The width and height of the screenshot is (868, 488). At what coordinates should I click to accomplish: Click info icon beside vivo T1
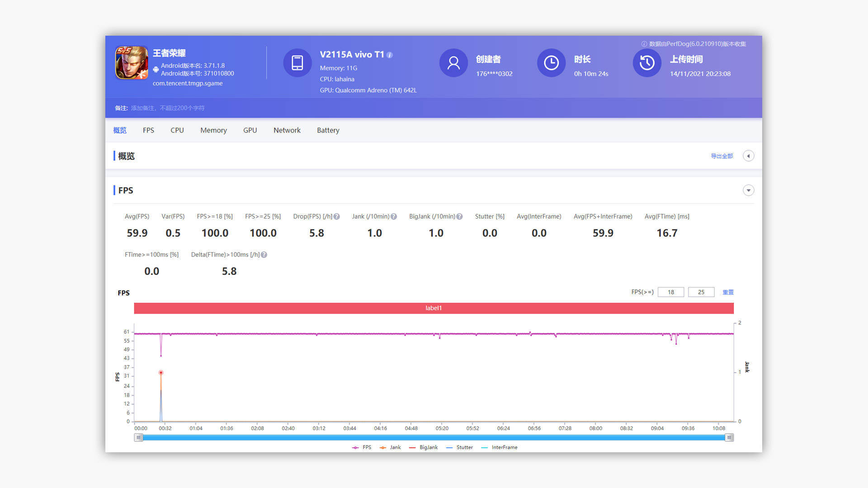tap(390, 55)
